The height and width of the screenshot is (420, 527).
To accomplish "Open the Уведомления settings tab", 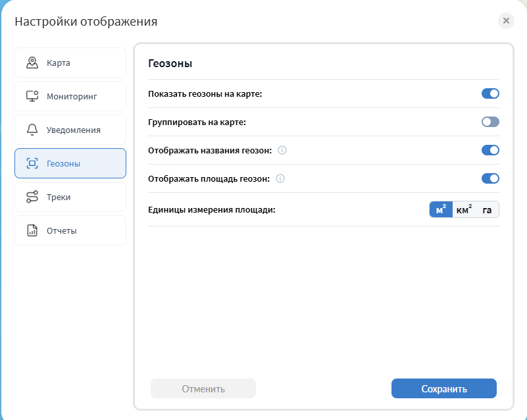I will 70,130.
